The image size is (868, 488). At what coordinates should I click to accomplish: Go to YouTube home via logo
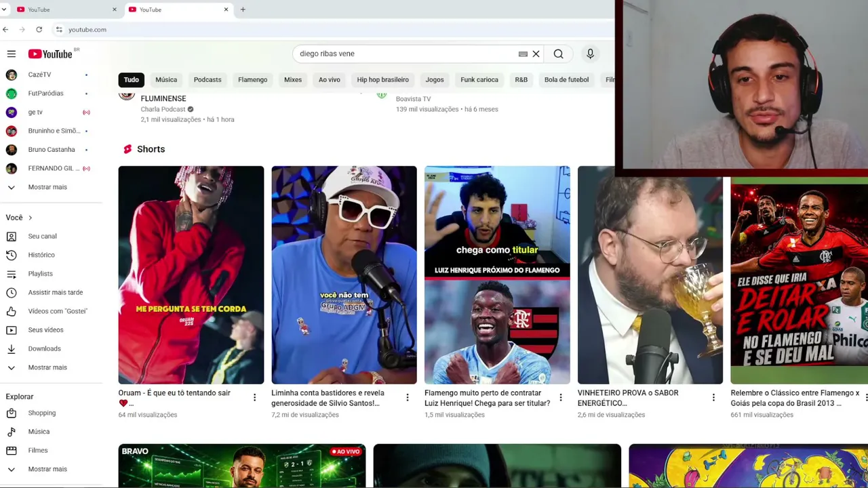coord(50,54)
